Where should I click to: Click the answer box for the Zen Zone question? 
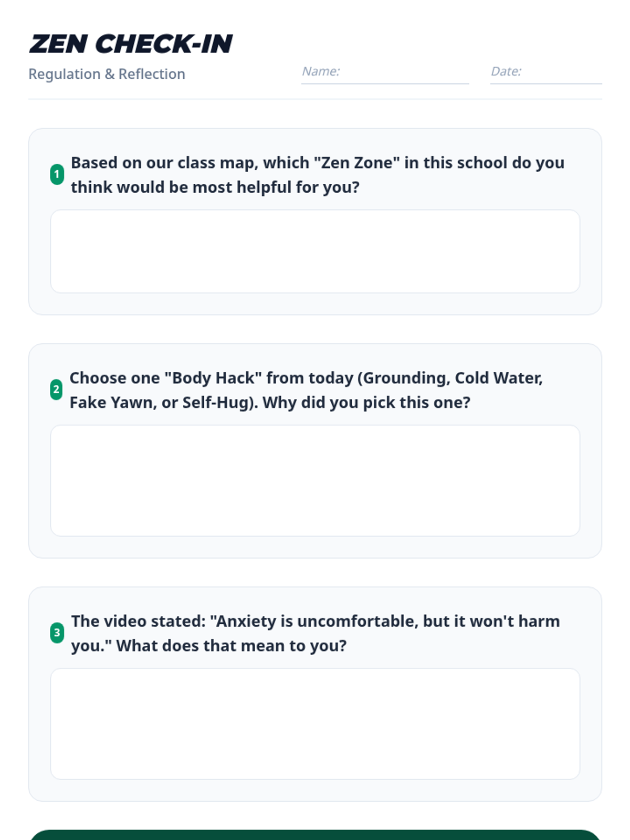(315, 251)
